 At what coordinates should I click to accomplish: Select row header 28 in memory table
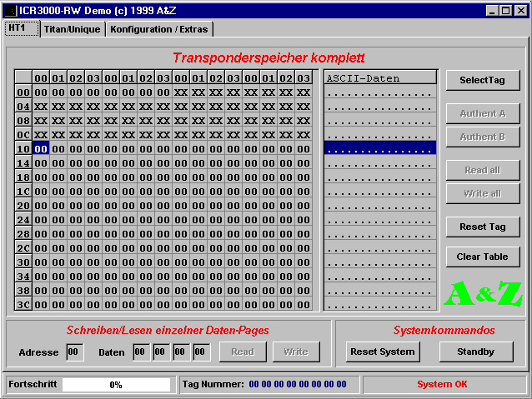click(x=23, y=234)
